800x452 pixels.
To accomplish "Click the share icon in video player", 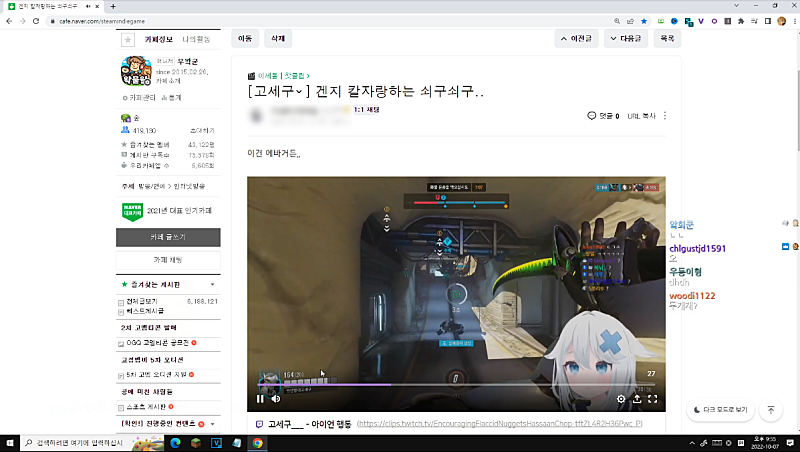I will tap(637, 399).
